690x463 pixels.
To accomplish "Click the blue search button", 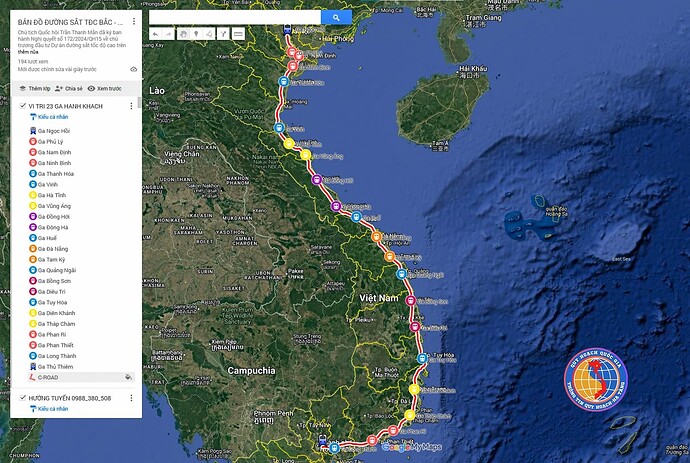I will (x=336, y=18).
